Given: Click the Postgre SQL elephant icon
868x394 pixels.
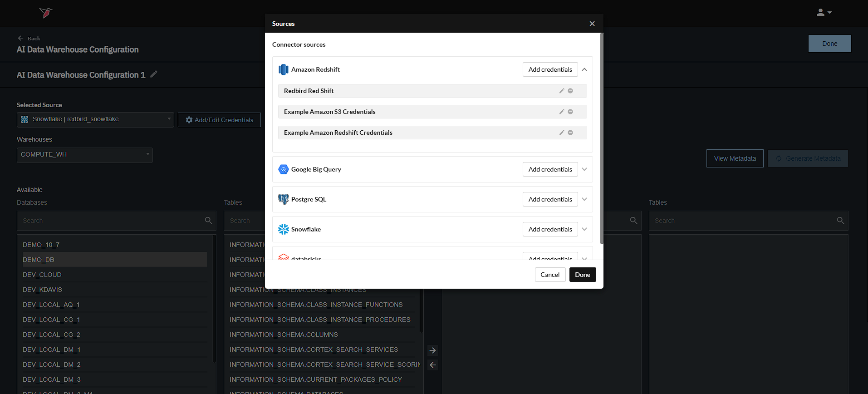Looking at the screenshot, I should 284,199.
